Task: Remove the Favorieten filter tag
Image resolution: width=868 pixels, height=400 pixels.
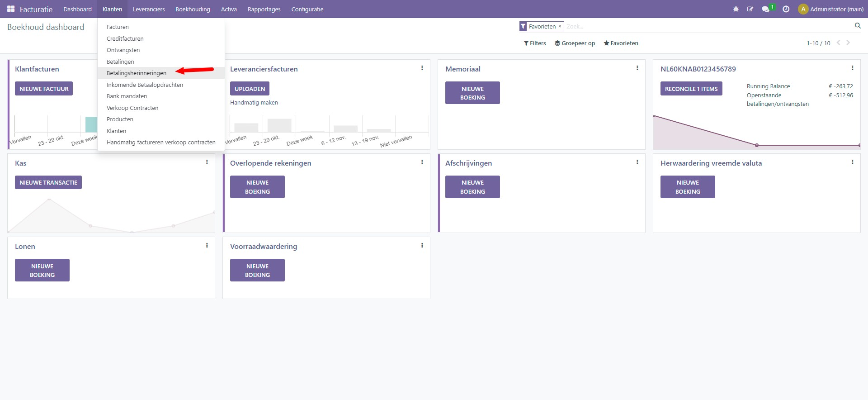Action: [x=560, y=26]
